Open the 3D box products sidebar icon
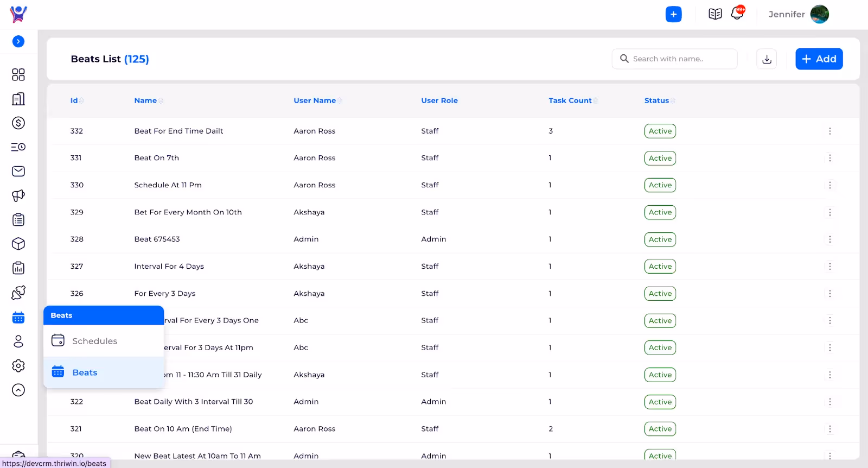Viewport: 868px width, 468px height. pos(18,244)
